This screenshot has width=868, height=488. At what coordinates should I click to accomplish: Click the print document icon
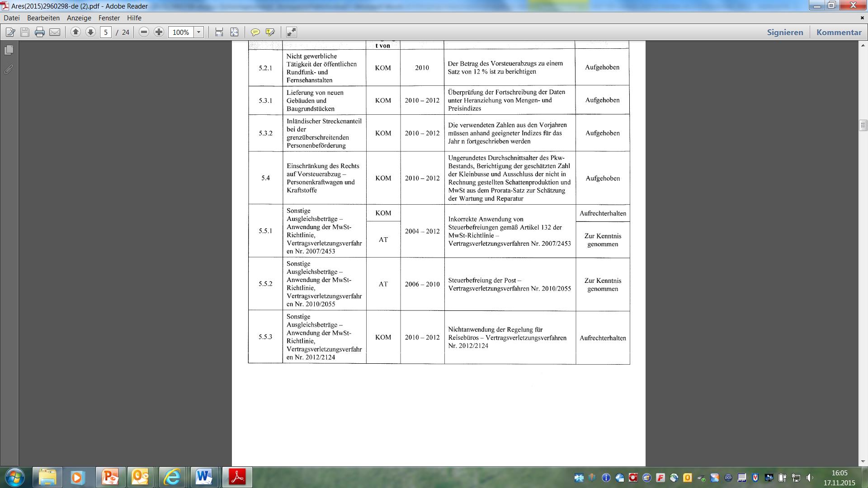[40, 32]
